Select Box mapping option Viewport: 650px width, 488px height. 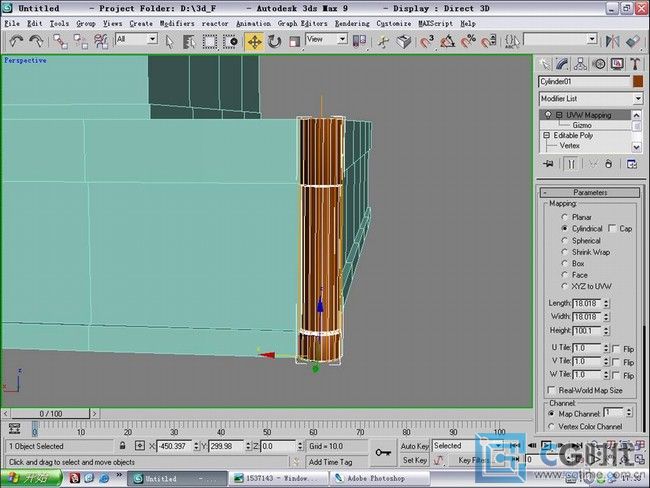[x=564, y=263]
